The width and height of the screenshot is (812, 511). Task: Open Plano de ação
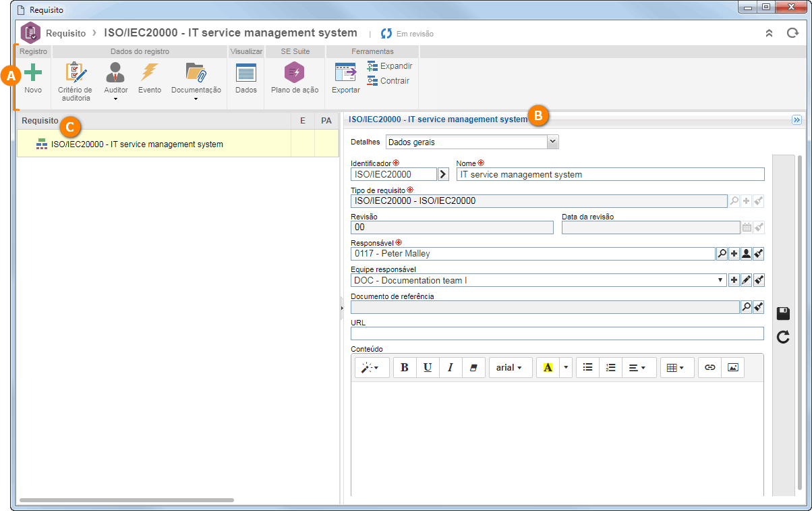295,78
